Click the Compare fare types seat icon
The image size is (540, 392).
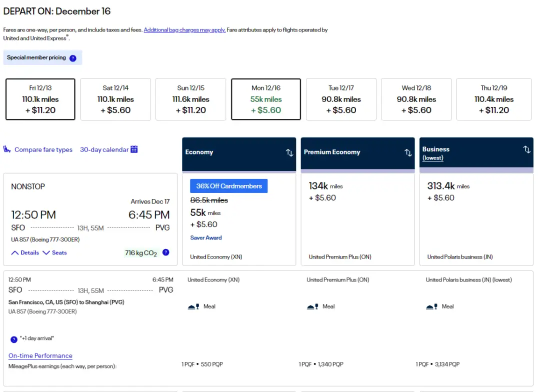7,149
